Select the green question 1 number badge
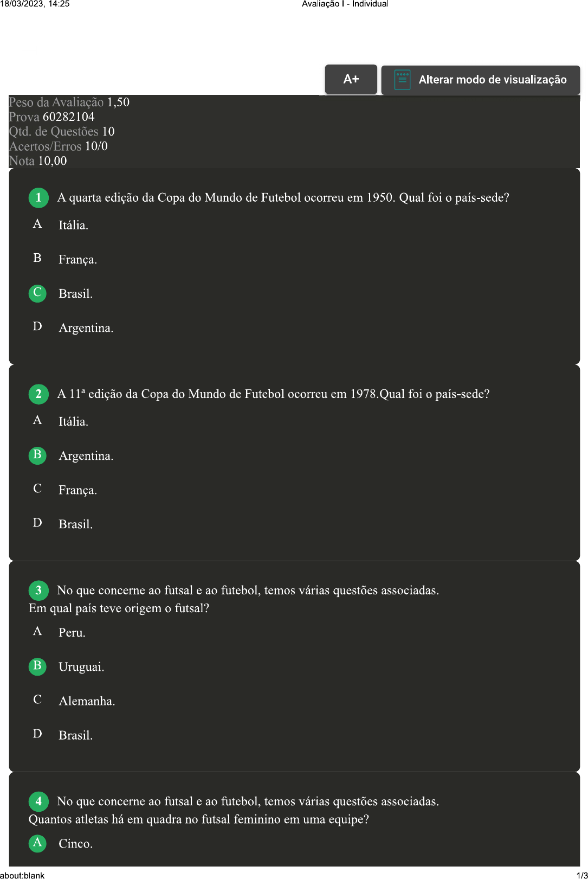 [38, 197]
